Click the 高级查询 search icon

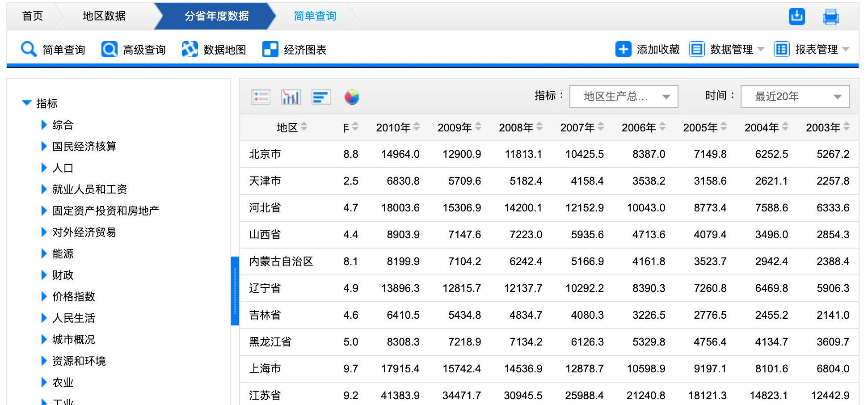(x=110, y=49)
